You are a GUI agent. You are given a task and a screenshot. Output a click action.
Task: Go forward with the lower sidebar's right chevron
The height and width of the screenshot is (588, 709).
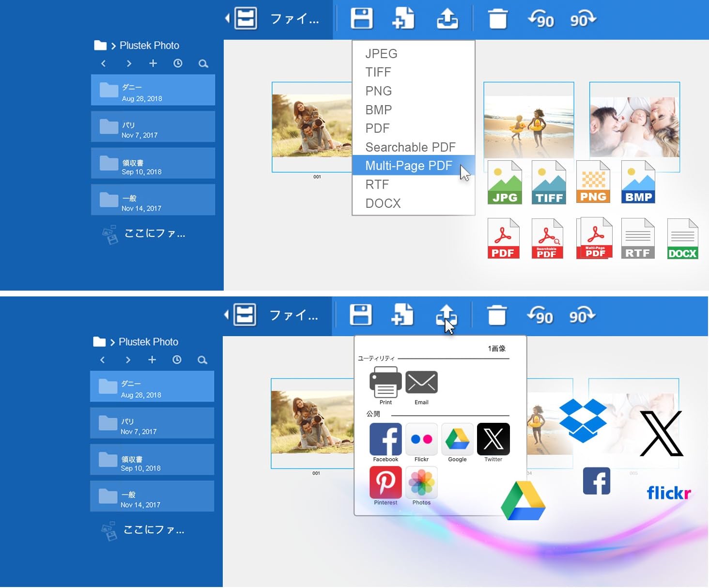128,360
